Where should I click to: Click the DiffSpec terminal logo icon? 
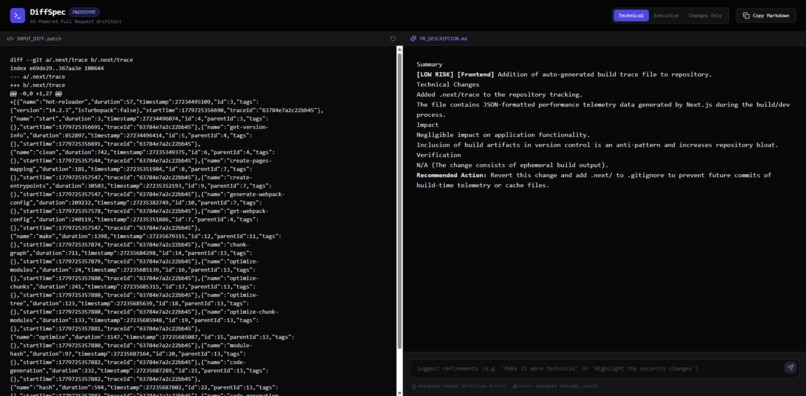pos(17,15)
